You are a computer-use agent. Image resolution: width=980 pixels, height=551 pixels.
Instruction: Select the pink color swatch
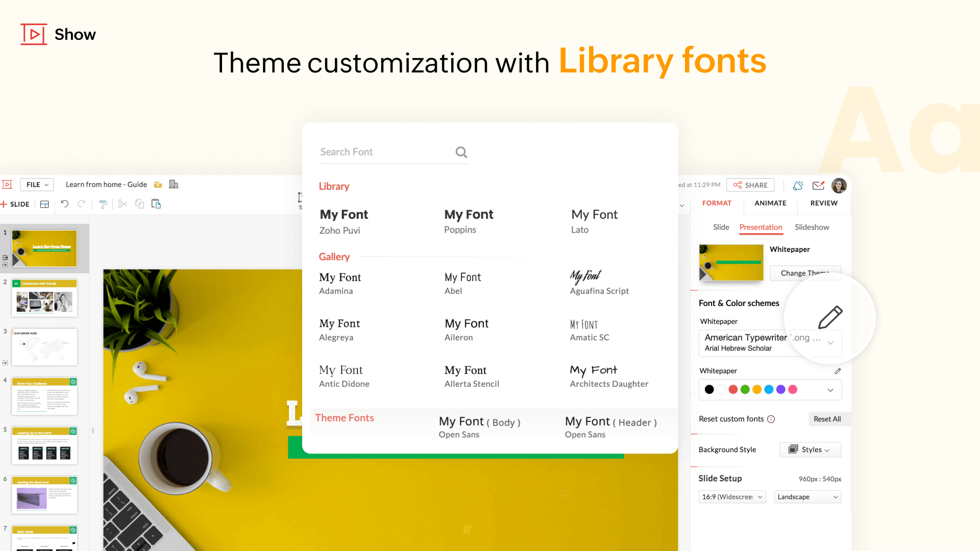pyautogui.click(x=793, y=390)
